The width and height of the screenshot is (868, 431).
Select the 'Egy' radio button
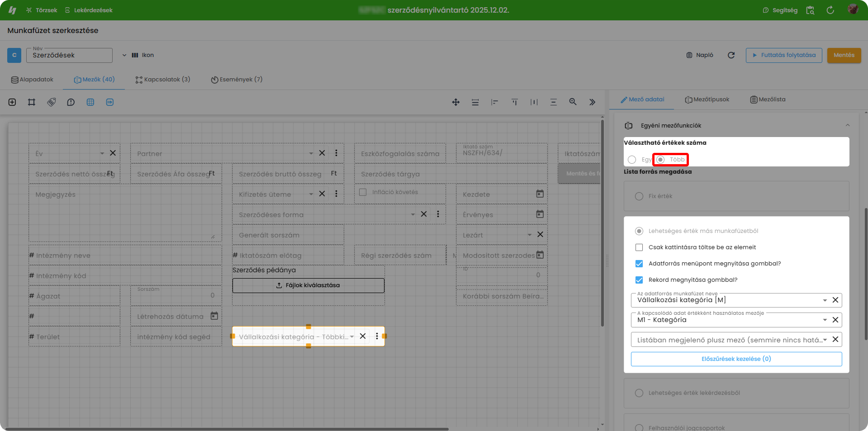point(632,160)
